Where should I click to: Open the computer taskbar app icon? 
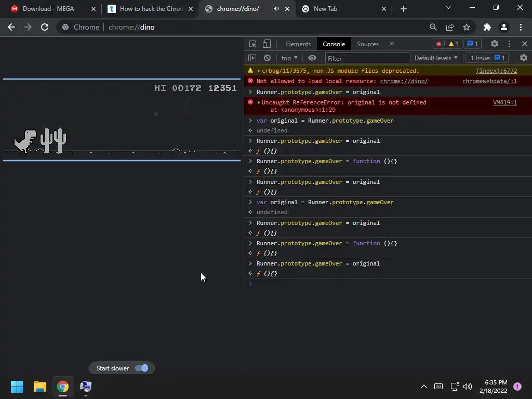pos(86,387)
